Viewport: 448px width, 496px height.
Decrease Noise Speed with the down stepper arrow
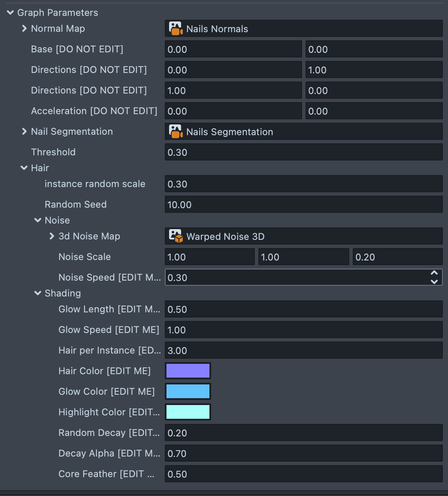434,282
